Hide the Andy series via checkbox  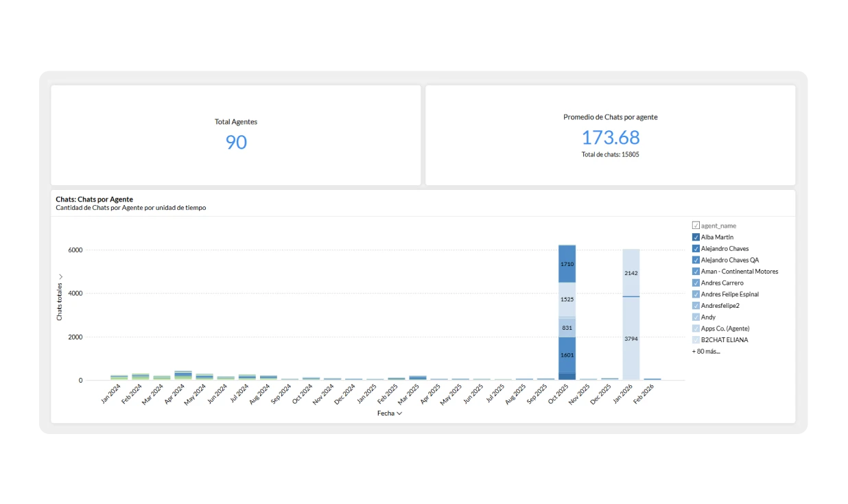point(696,317)
